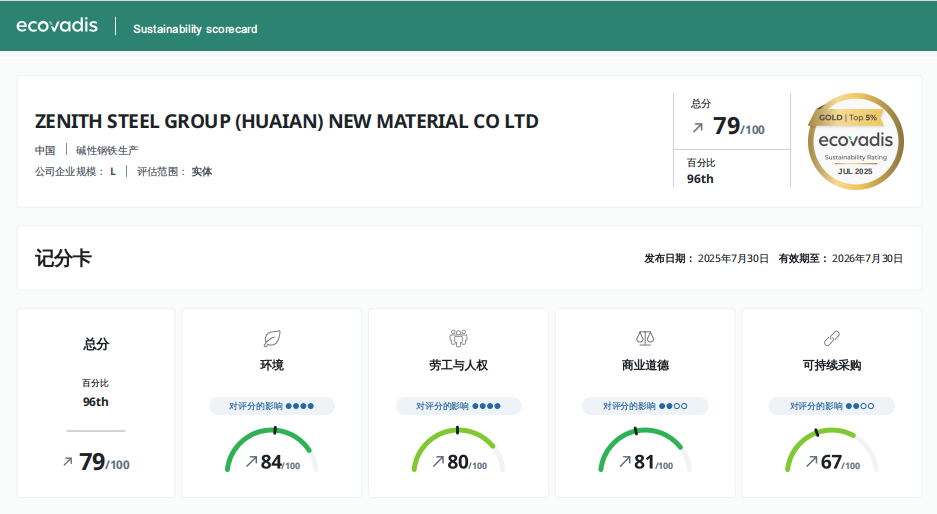Click the trend arrow beside the 67 score
The image size is (937, 514).
(x=812, y=461)
